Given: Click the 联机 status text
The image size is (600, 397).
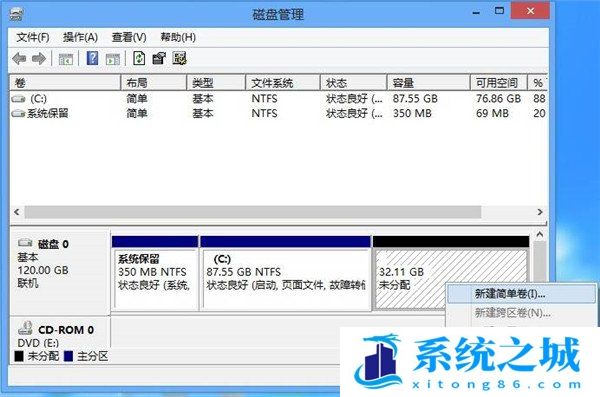Looking at the screenshot, I should (x=28, y=283).
